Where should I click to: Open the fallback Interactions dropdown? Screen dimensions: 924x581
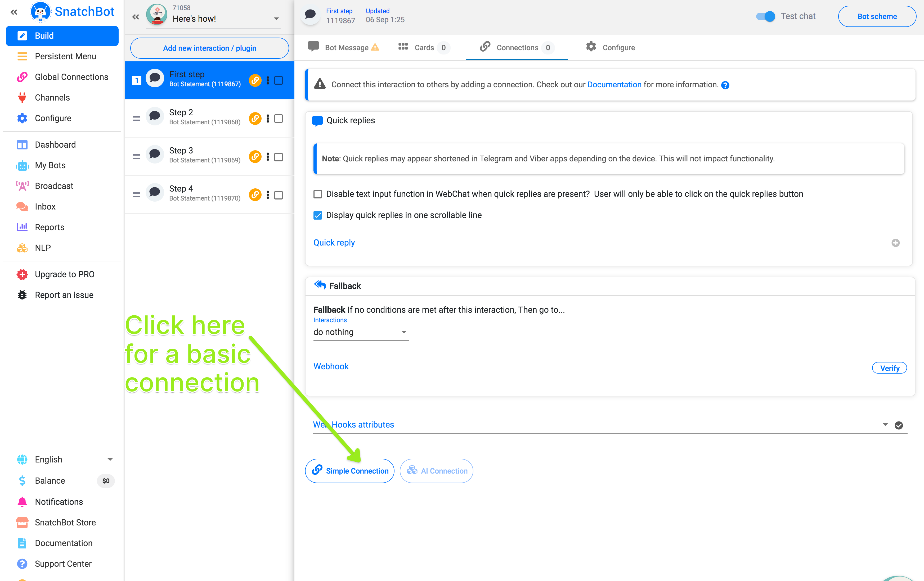click(x=360, y=332)
